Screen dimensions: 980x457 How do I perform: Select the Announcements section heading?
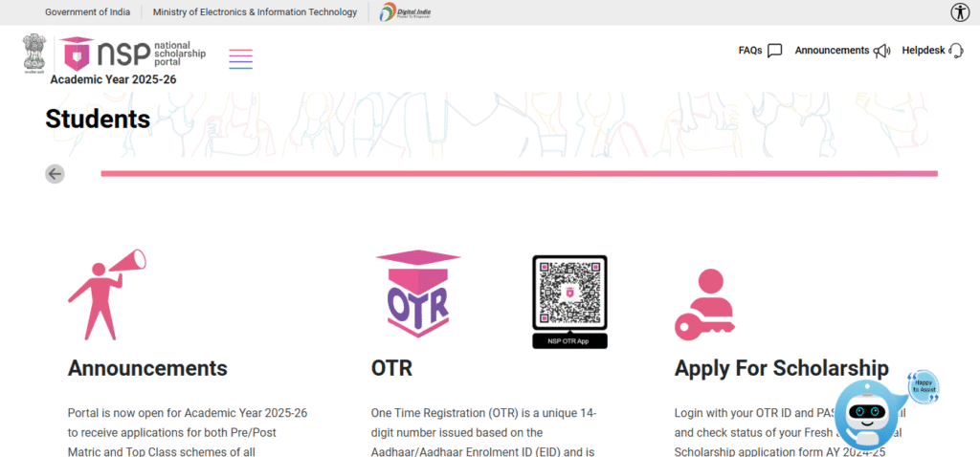[x=147, y=368]
